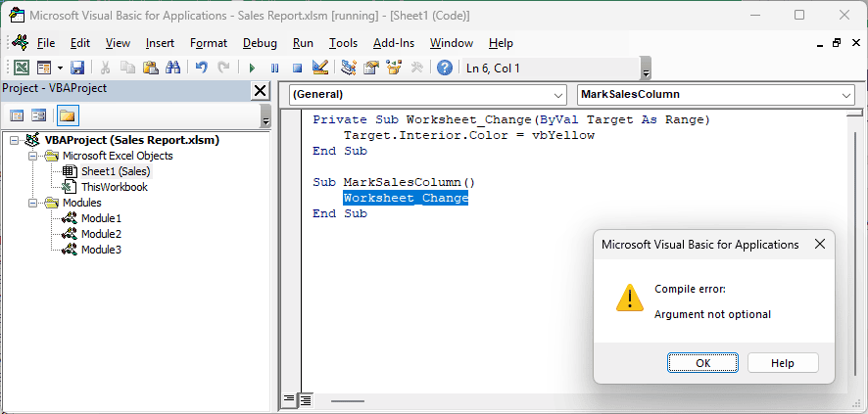This screenshot has width=868, height=414.
Task: Open Object Browser toolbar icon
Action: point(394,68)
